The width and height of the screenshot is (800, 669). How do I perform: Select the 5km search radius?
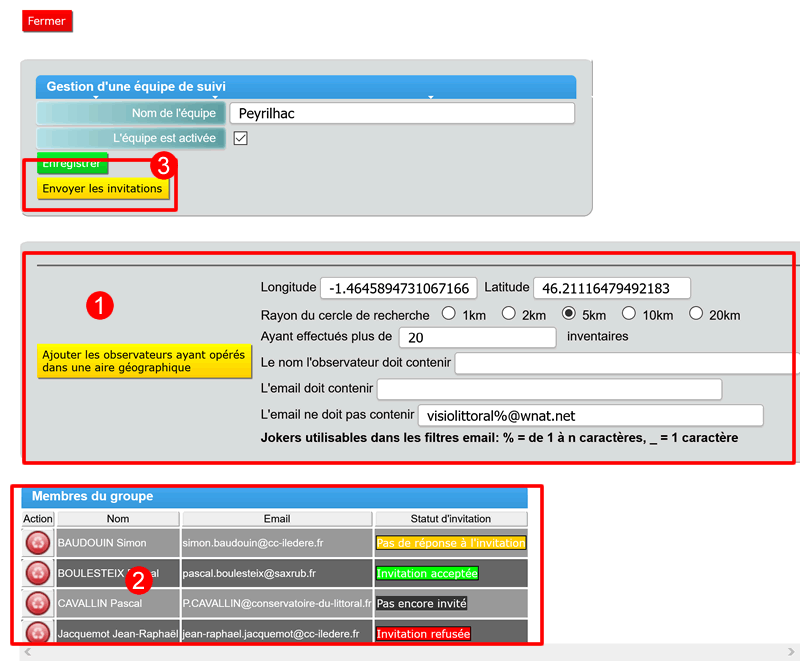click(569, 313)
